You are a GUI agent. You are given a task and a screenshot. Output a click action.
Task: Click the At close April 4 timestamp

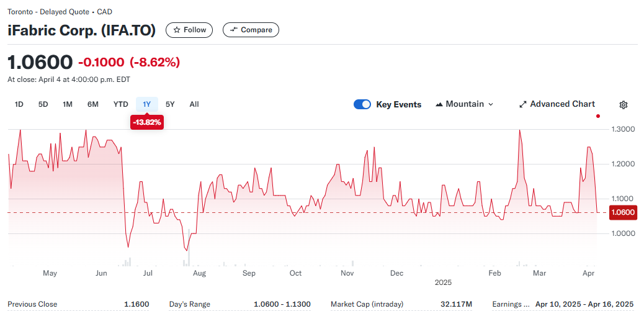[69, 79]
